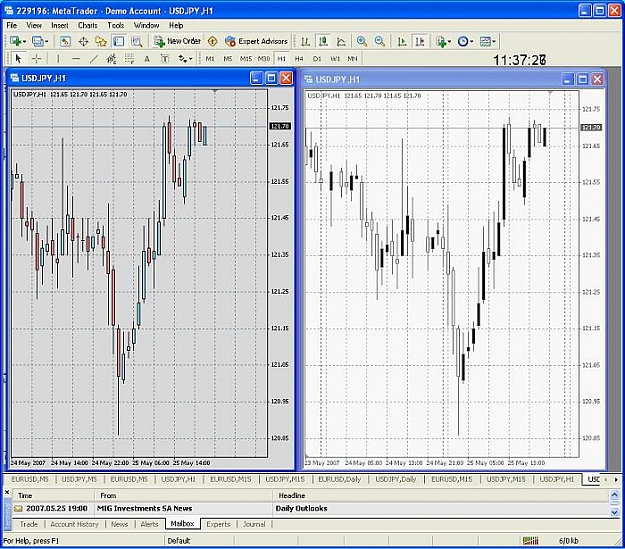Select the Equidistant Channel tool
The image size is (625, 549).
pyautogui.click(x=112, y=59)
